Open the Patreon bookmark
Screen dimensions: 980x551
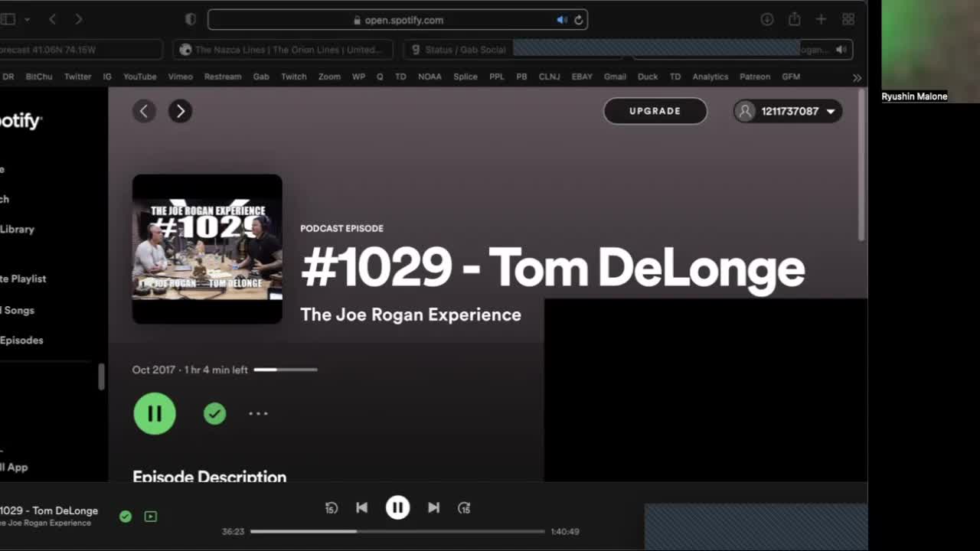click(x=755, y=77)
